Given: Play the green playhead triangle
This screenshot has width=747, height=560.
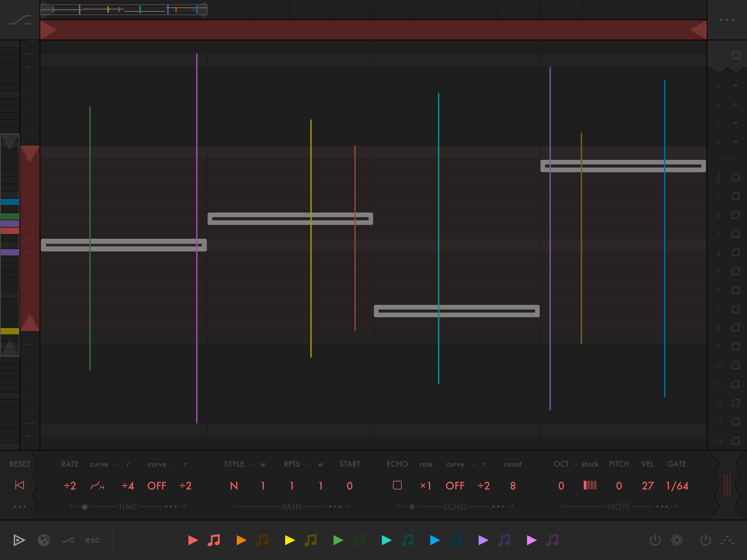Looking at the screenshot, I should tap(338, 540).
